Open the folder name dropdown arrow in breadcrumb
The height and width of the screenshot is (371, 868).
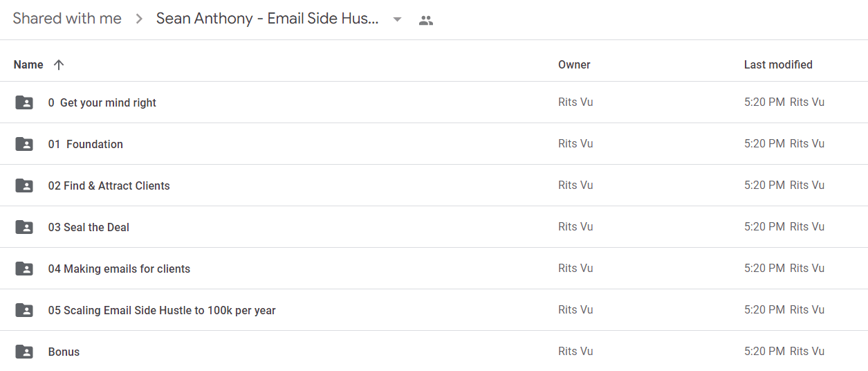(x=397, y=19)
